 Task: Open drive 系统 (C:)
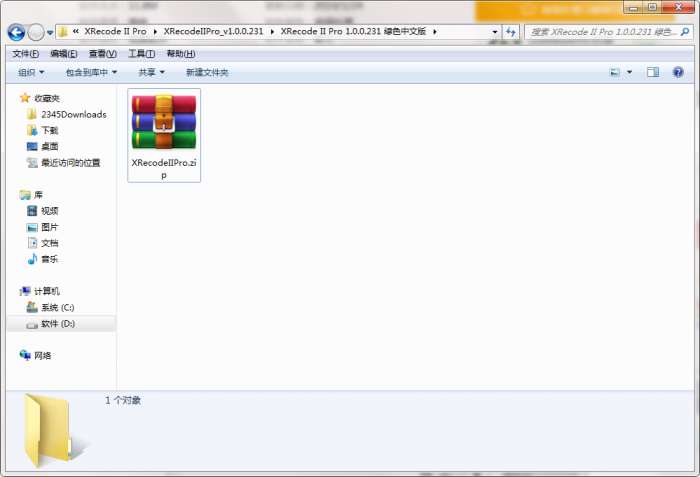click(x=58, y=308)
